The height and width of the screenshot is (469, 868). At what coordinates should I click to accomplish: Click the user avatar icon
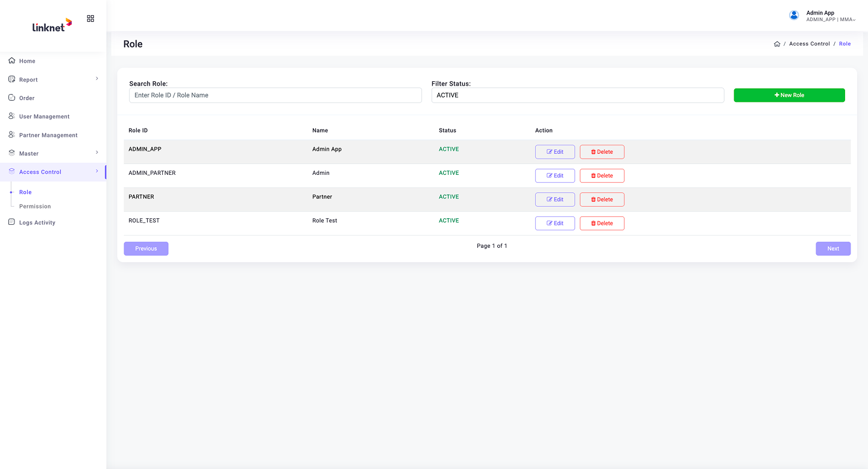794,15
